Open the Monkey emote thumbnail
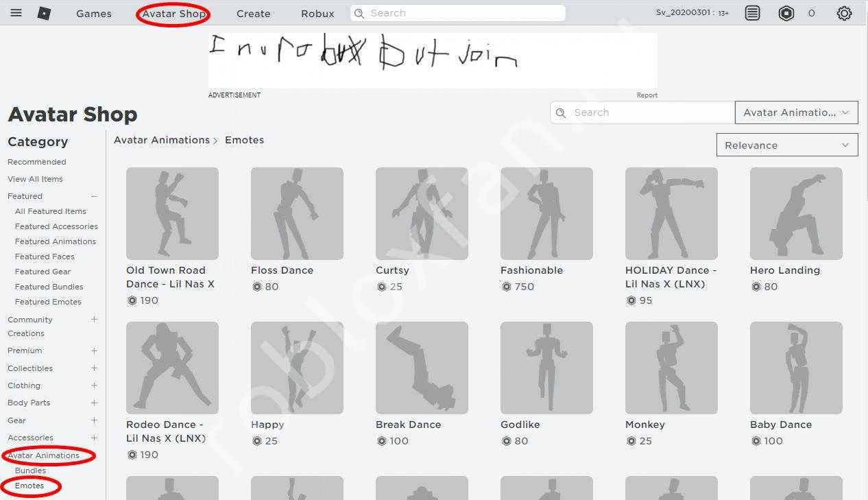 [671, 368]
